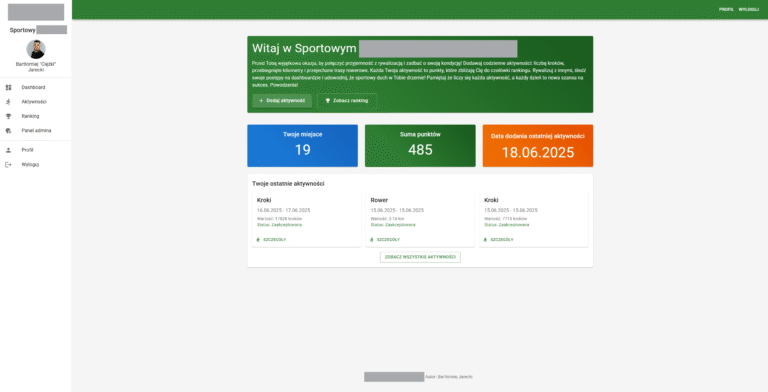This screenshot has height=392, width=768.
Task: Click the date range 16.06.2025 - 17.06.2025
Action: click(284, 210)
